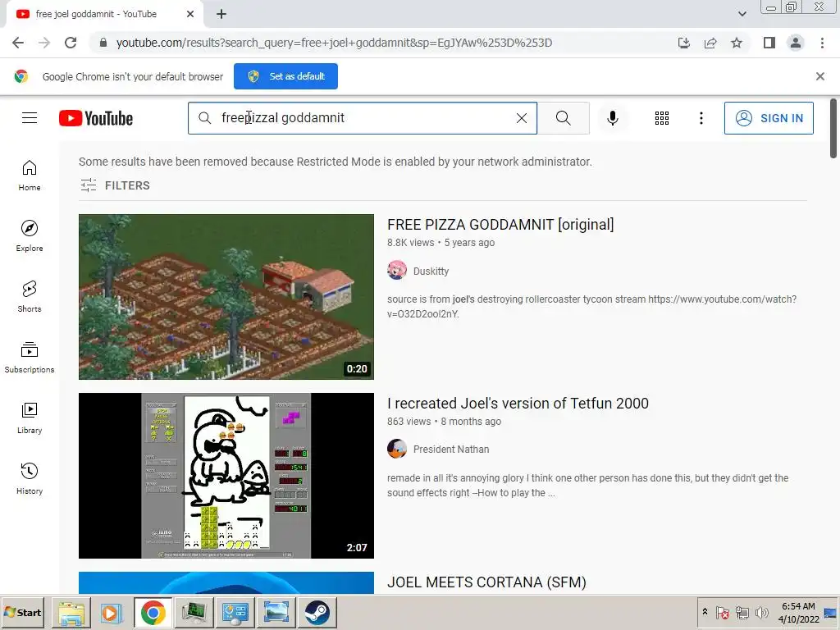This screenshot has width=840, height=630.
Task: Open the rollercoaster tycoon video thumbnail
Action: click(x=226, y=297)
